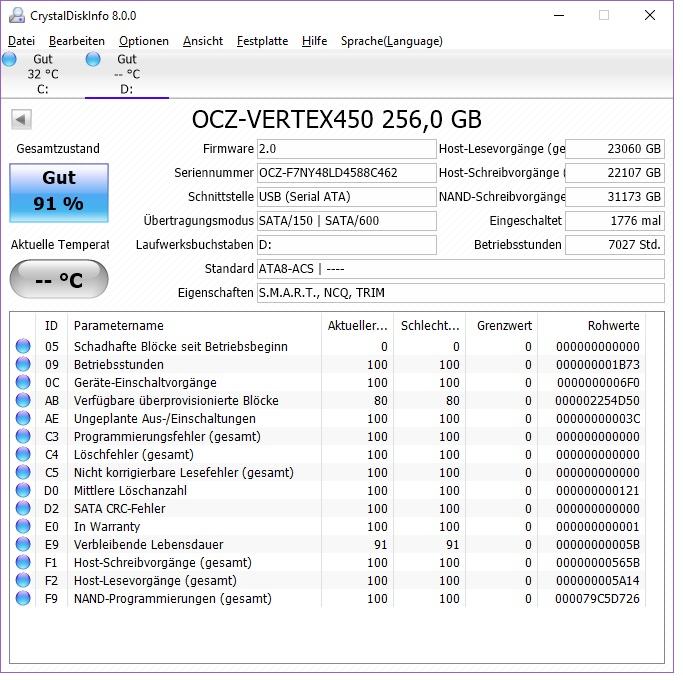Click status icon for Betriebsstunden row 09
Image resolution: width=683 pixels, height=681 pixels.
(x=23, y=364)
